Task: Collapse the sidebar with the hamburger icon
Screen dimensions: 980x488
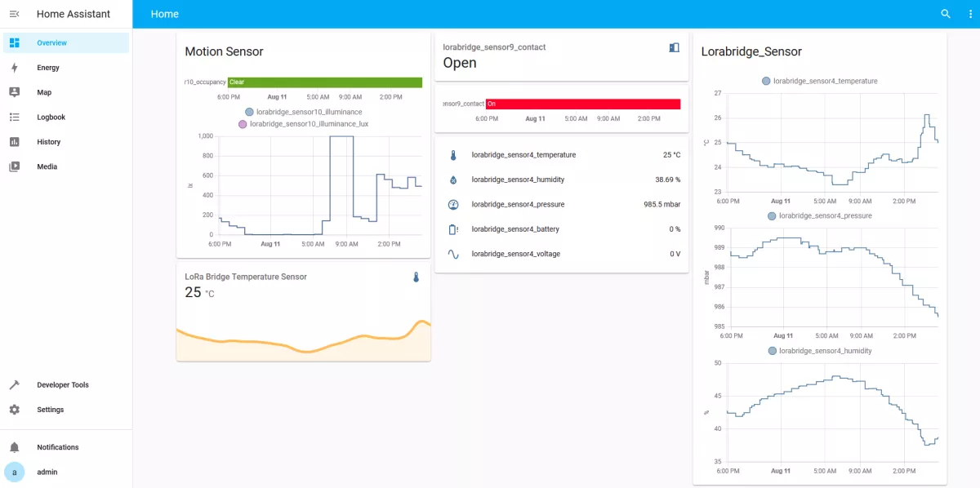Action: 14,14
